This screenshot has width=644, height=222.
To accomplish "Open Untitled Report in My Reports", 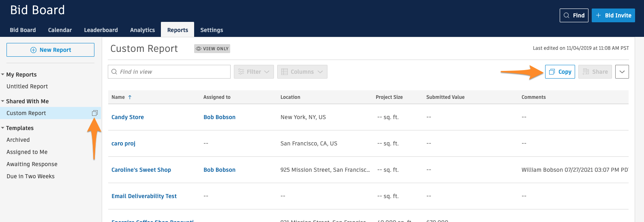I will (x=27, y=86).
